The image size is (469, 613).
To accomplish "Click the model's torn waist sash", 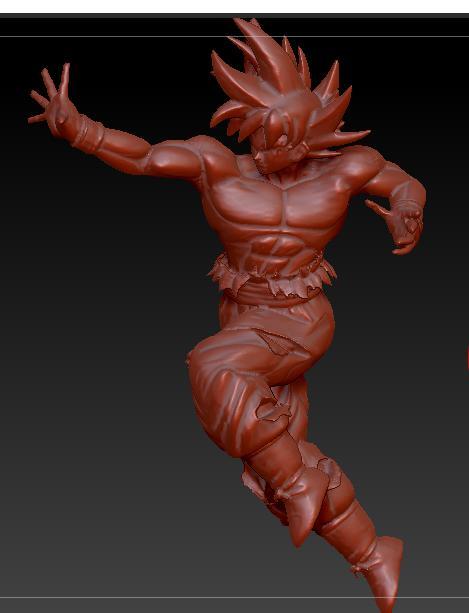I will point(272,276).
